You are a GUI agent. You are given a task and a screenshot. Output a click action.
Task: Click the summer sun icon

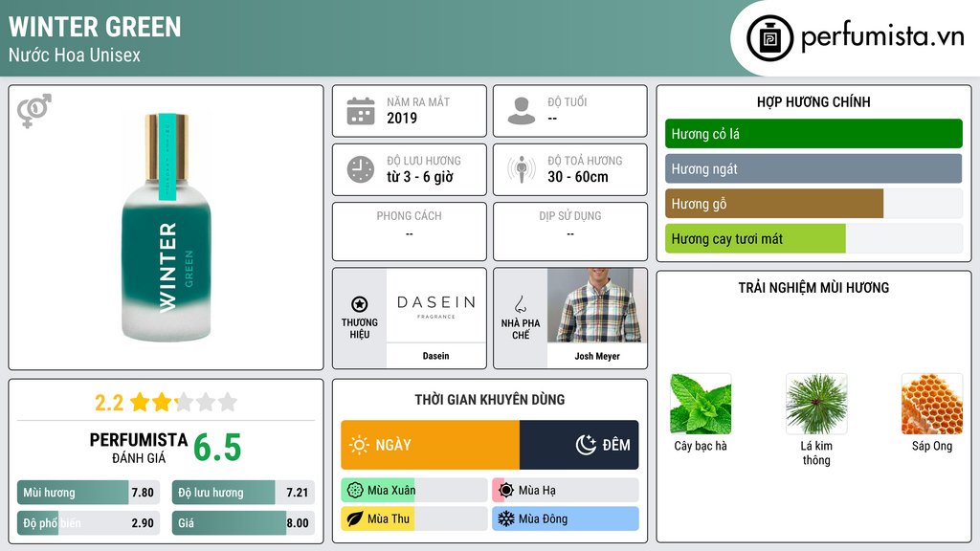pos(506,491)
